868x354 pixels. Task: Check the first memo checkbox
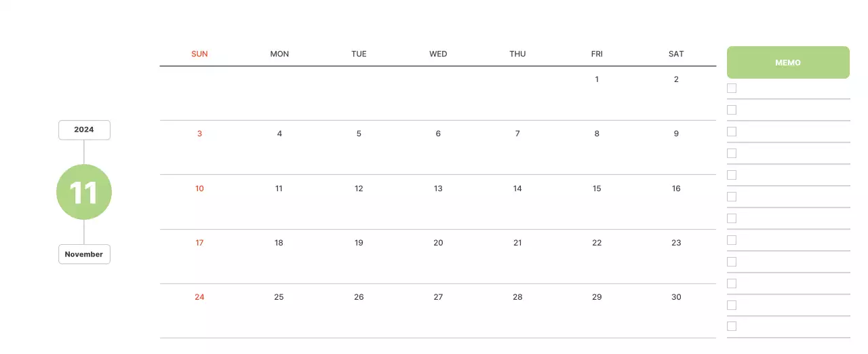(732, 88)
